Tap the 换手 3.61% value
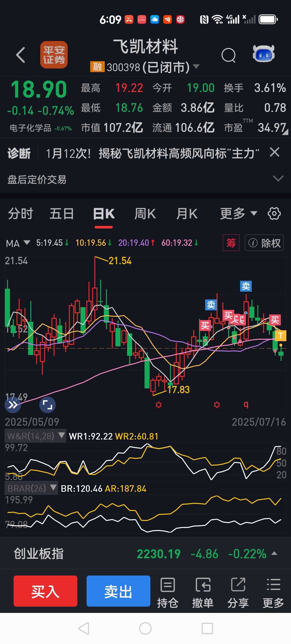Image resolution: width=291 pixels, height=644 pixels. point(270,88)
